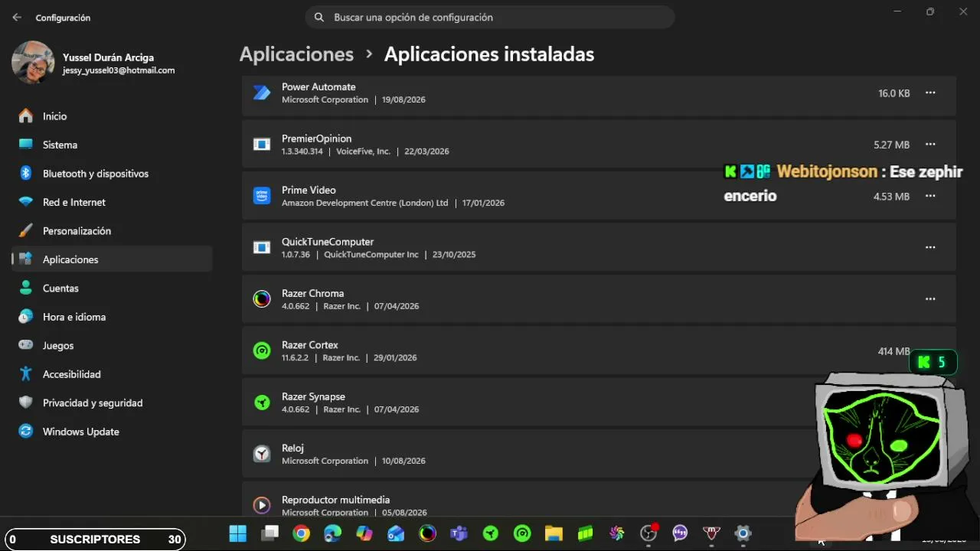Open more options for QuickTuneComputer
Image resolution: width=980 pixels, height=551 pixels.
[x=930, y=247]
